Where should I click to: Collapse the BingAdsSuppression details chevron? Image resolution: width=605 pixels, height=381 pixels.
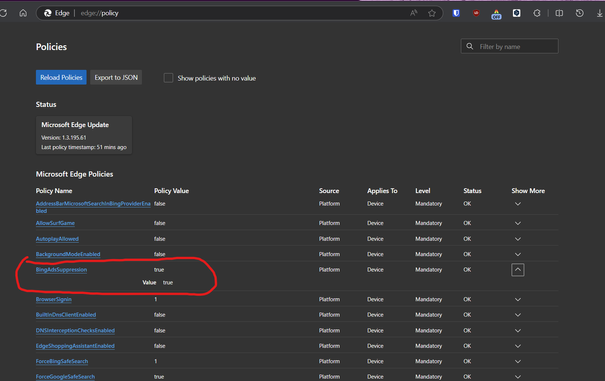click(518, 269)
